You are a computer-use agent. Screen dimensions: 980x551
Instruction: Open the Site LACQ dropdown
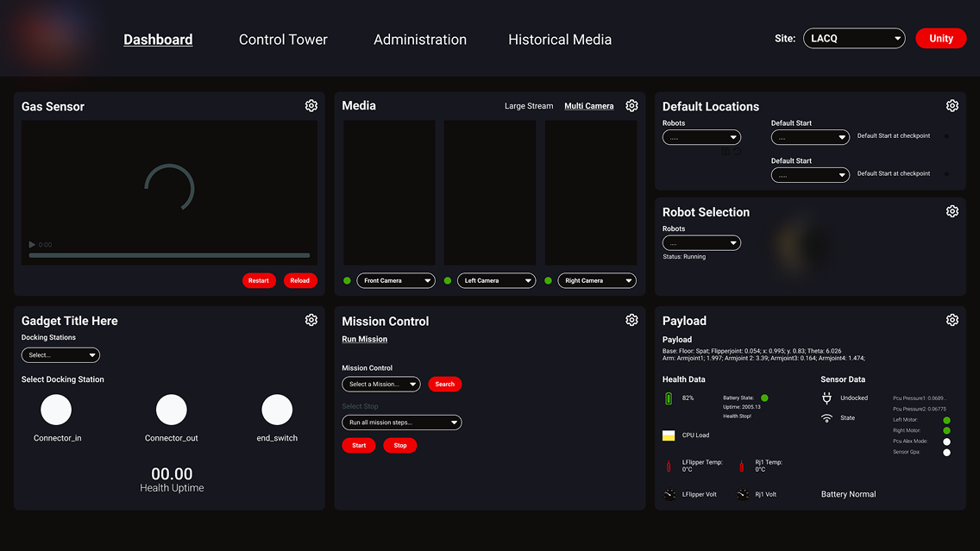coord(854,38)
